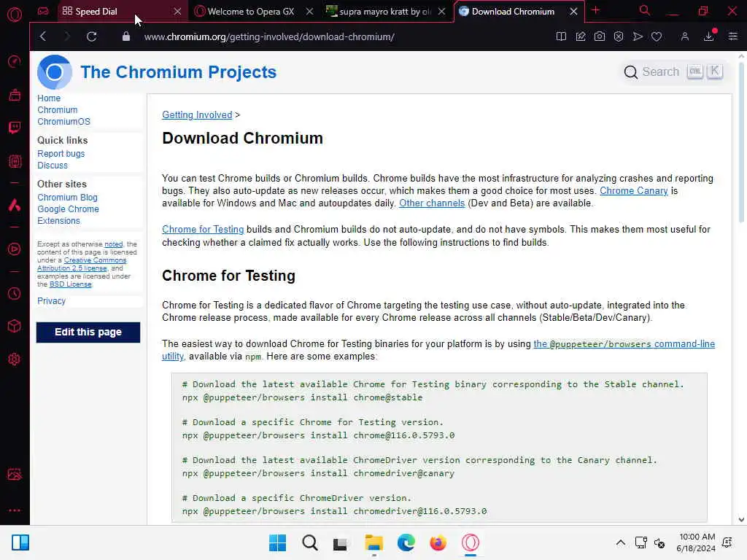Open the ChromiumOS link
This screenshot has height=560, width=747.
pos(64,122)
